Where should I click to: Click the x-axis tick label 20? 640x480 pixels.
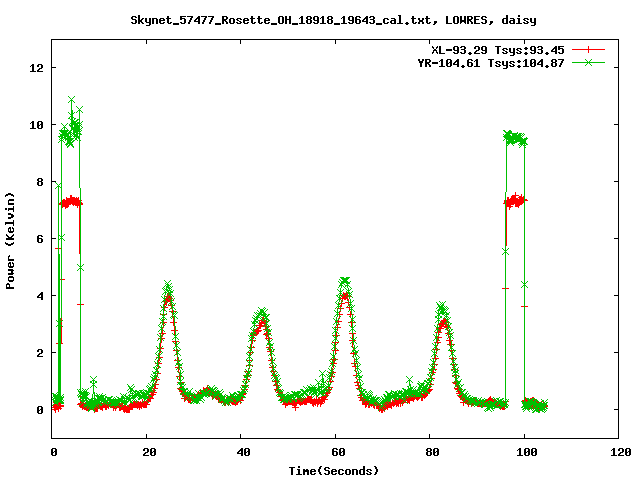pyautogui.click(x=149, y=452)
